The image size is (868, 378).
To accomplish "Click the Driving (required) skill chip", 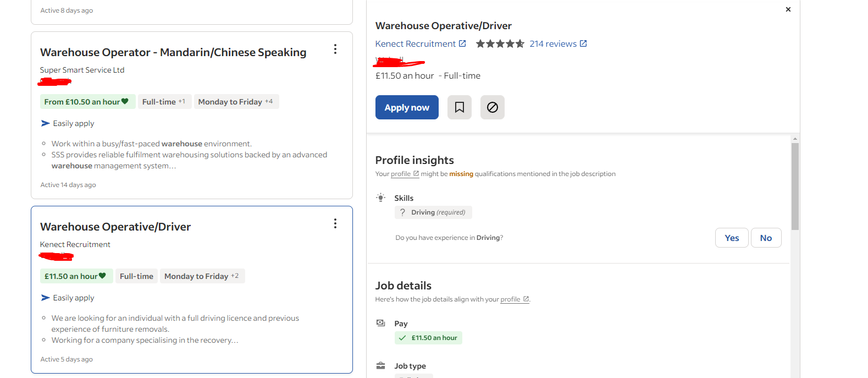I will tap(433, 212).
